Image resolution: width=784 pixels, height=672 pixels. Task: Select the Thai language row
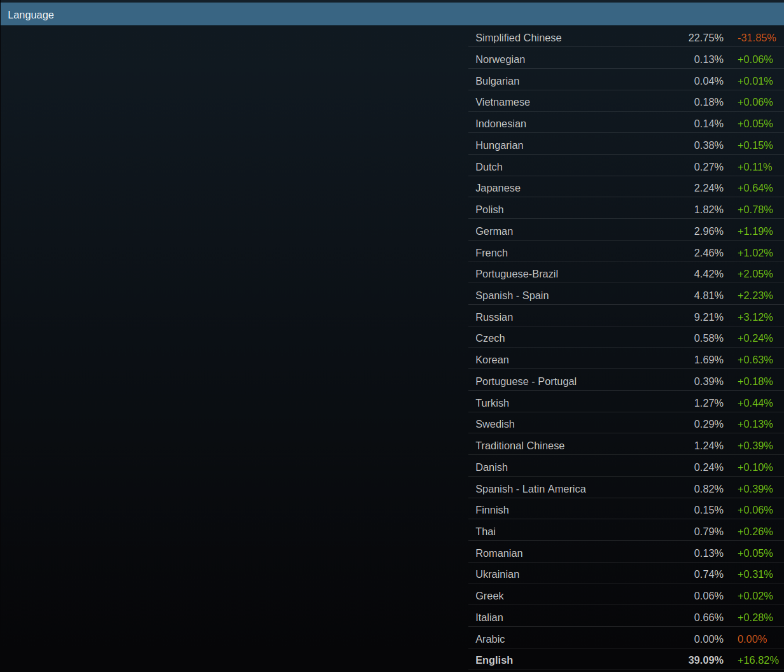pyautogui.click(x=626, y=531)
